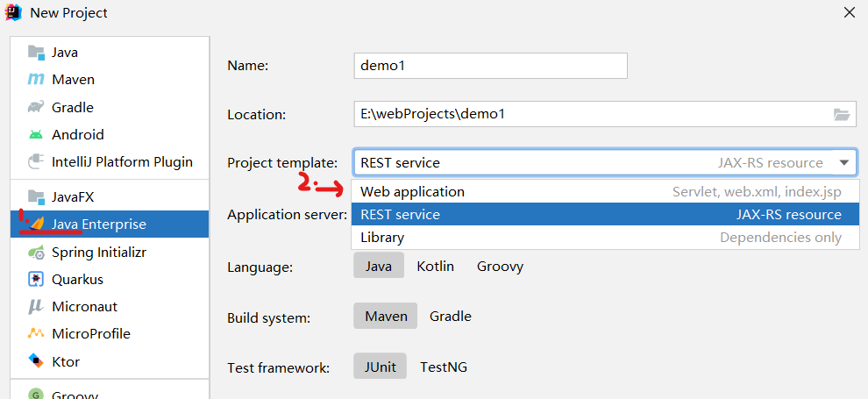
Task: Click the IntelliJ Platform Plugin icon
Action: coord(36,162)
